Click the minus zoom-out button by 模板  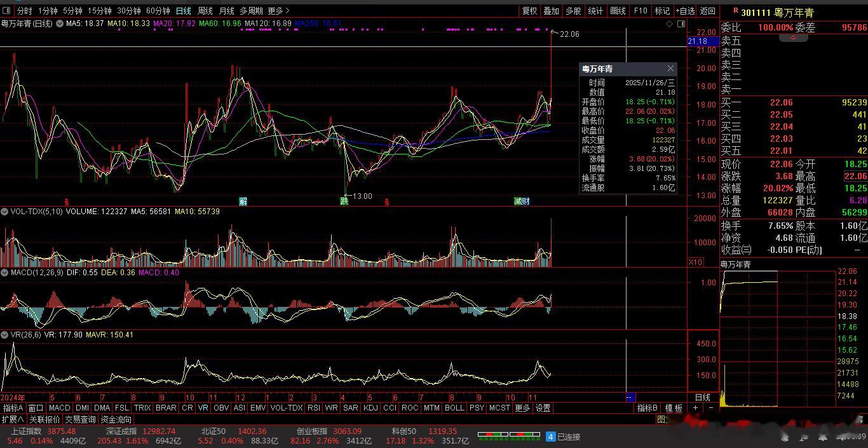click(x=710, y=408)
